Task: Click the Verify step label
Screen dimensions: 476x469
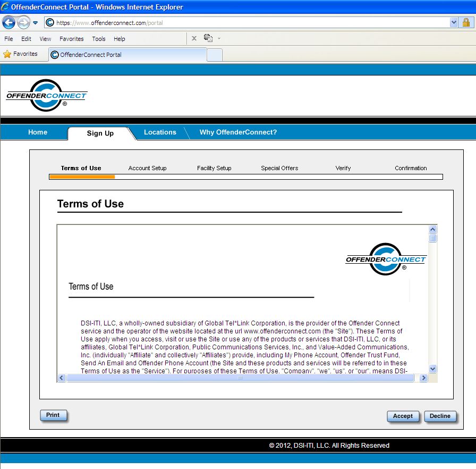Action: point(343,168)
